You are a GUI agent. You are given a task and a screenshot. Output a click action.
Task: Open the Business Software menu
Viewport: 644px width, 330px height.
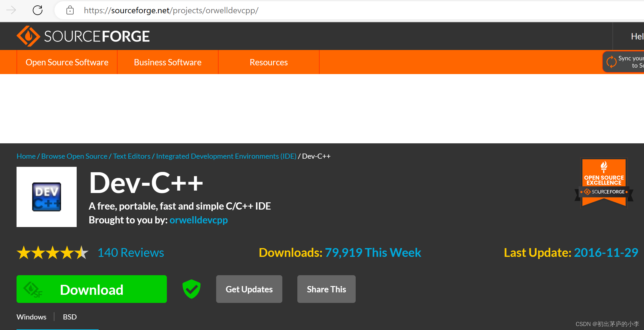pyautogui.click(x=168, y=62)
